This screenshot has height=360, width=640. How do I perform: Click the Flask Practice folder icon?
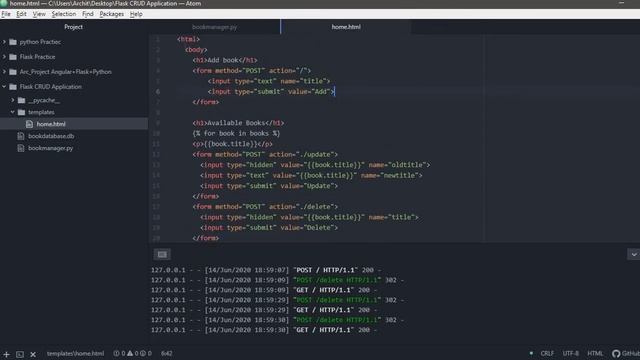coord(13,57)
